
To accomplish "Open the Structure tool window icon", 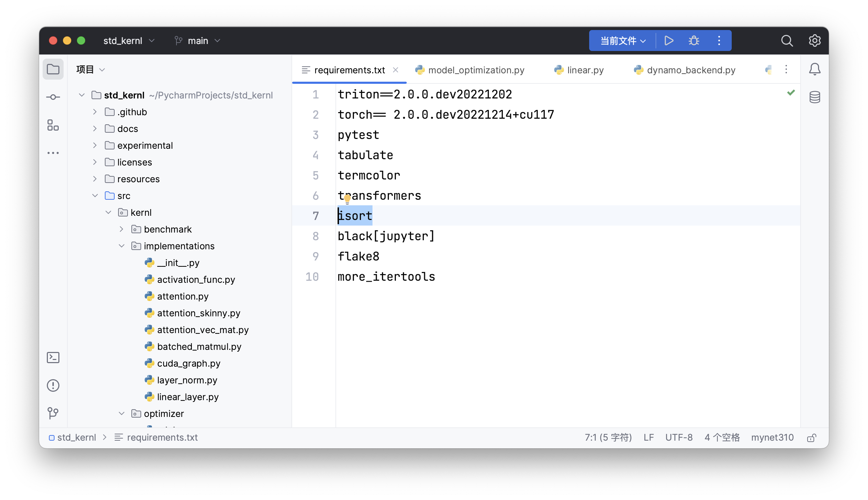I will [53, 125].
